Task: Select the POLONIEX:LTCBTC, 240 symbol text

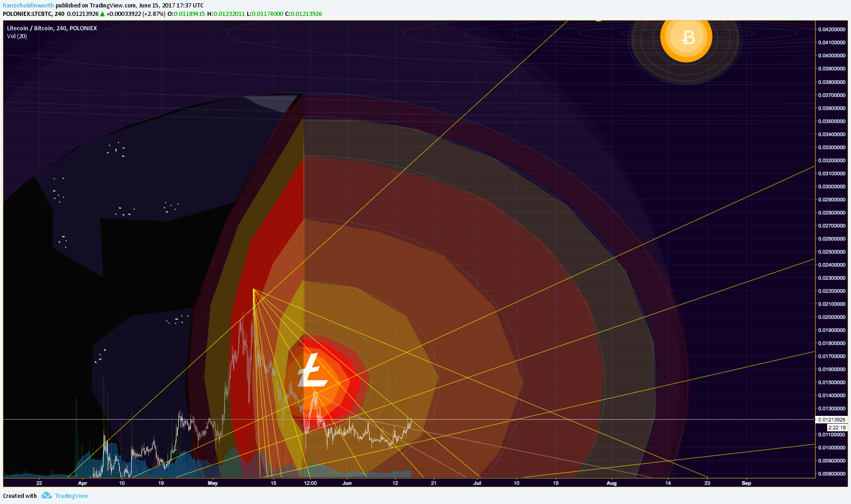Action: coord(34,14)
